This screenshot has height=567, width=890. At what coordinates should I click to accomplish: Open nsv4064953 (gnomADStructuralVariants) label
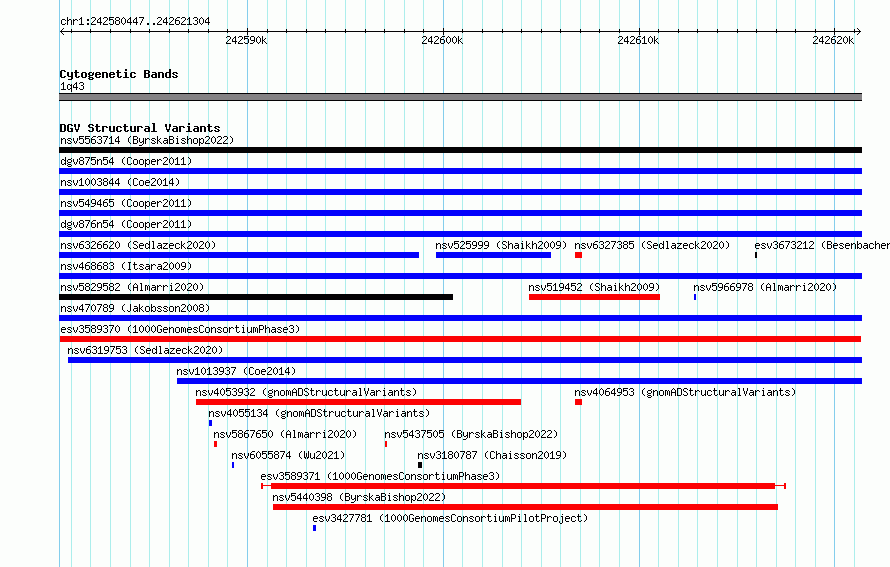(685, 392)
